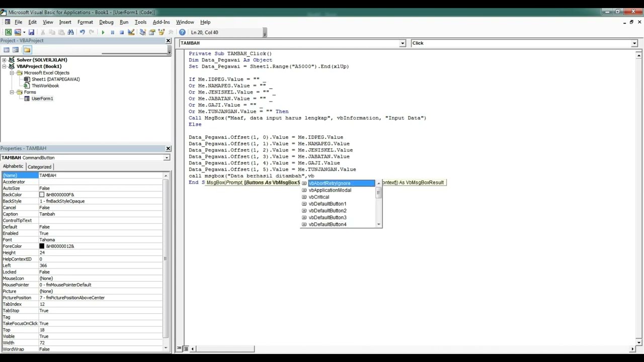Screen dimensions: 644x362
Task: Open the TAMBAH CommandButton properties object dropdown
Action: point(167,158)
